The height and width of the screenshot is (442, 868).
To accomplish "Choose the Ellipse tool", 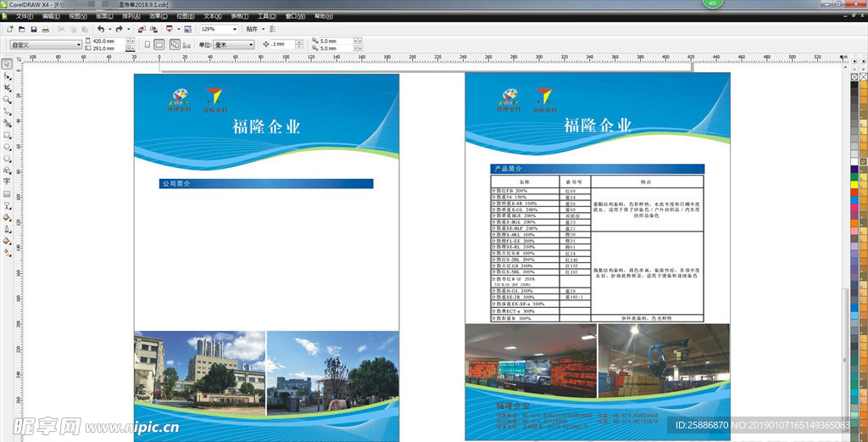I will pyautogui.click(x=7, y=147).
